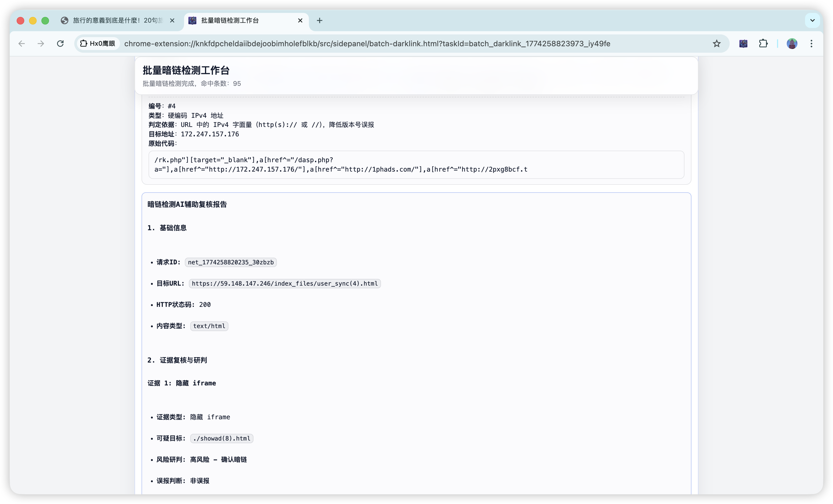This screenshot has height=504, width=833.
Task: Click the original code snippet box
Action: coord(416,165)
